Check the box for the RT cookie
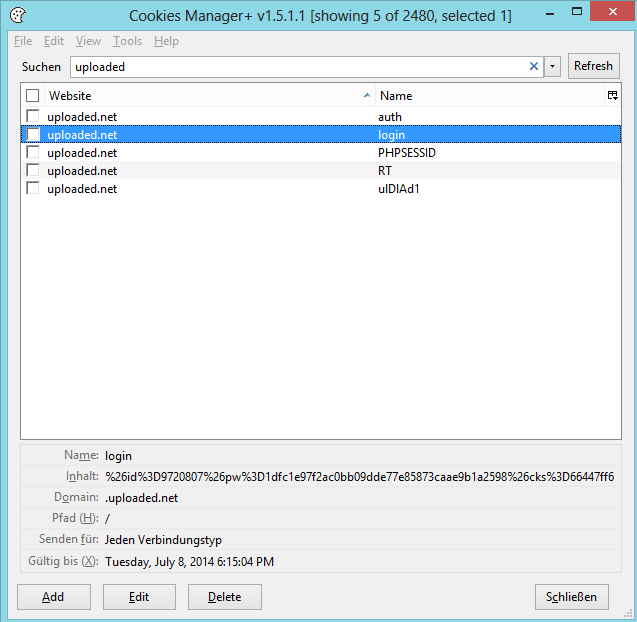Image resolution: width=637 pixels, height=622 pixels. [32, 170]
